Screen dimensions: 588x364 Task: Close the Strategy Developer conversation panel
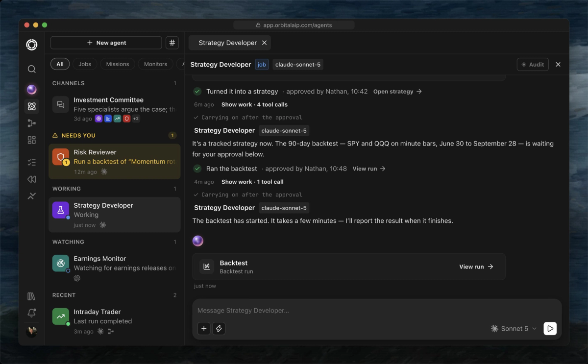click(x=558, y=64)
